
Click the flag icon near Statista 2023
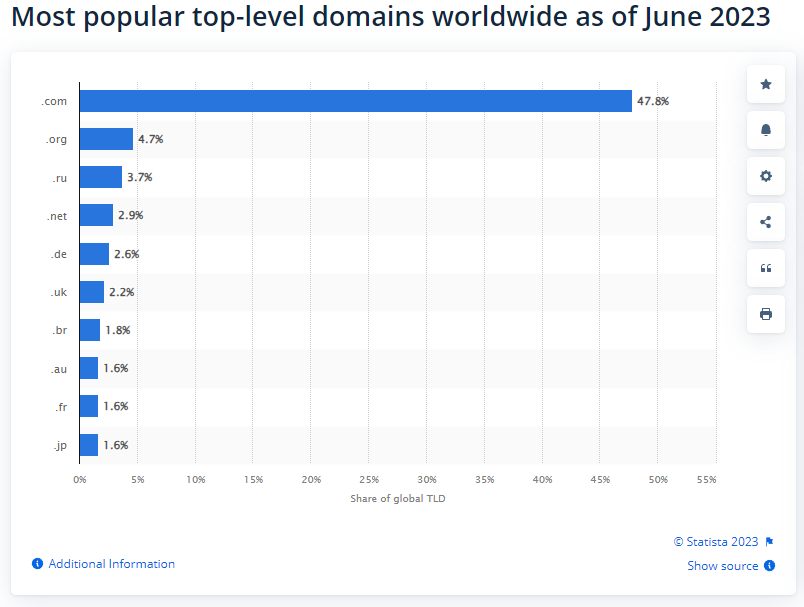(x=769, y=542)
